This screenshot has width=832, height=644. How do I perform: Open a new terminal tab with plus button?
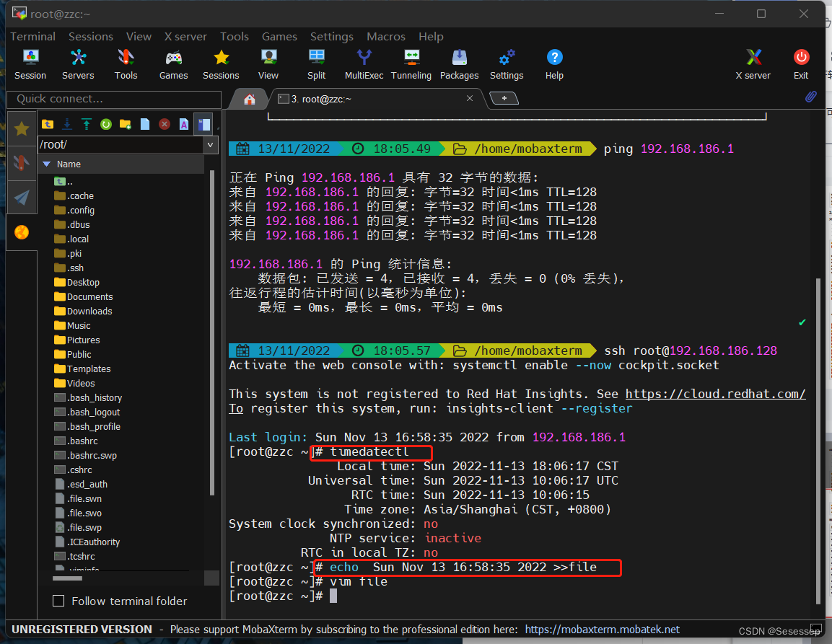tap(504, 98)
